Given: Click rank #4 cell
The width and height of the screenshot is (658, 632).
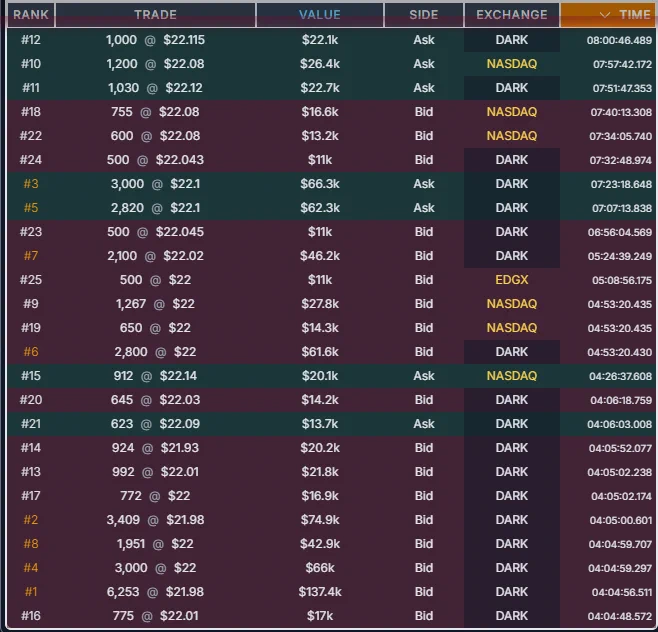Looking at the screenshot, I should [31, 568].
